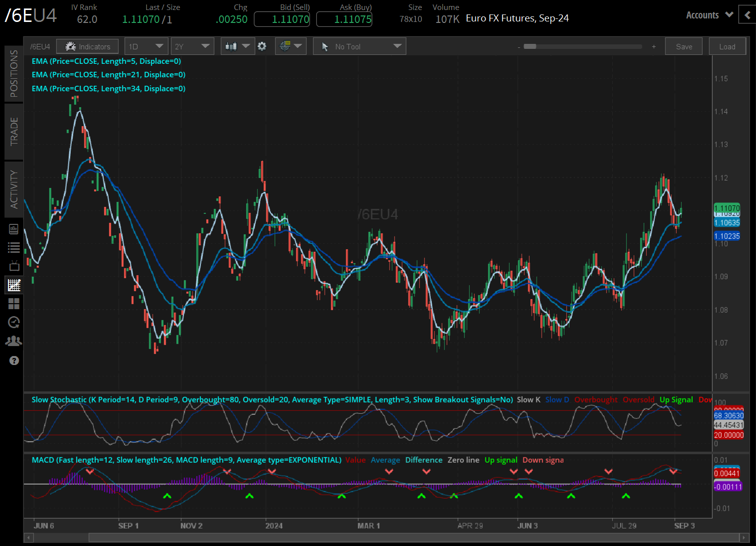Open the people community icon in sidebar

point(13,341)
